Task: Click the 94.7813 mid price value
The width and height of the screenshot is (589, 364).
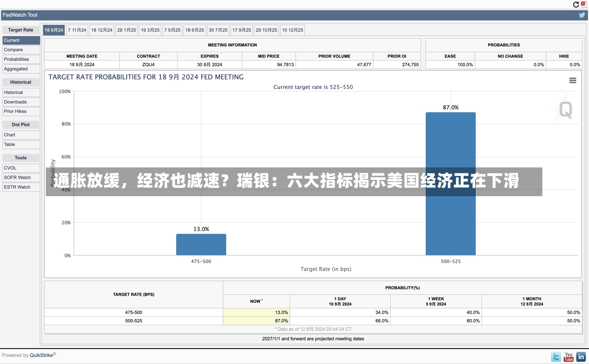Action: point(285,65)
